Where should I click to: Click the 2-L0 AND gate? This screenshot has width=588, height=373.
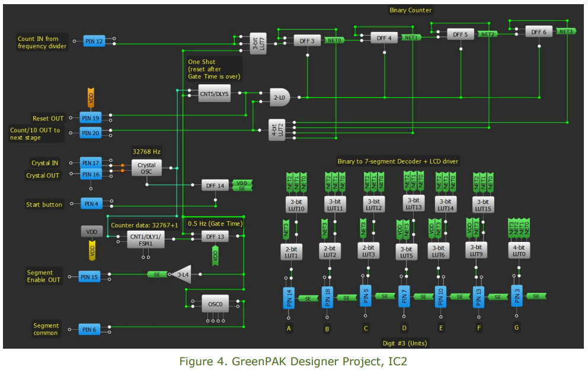point(280,97)
